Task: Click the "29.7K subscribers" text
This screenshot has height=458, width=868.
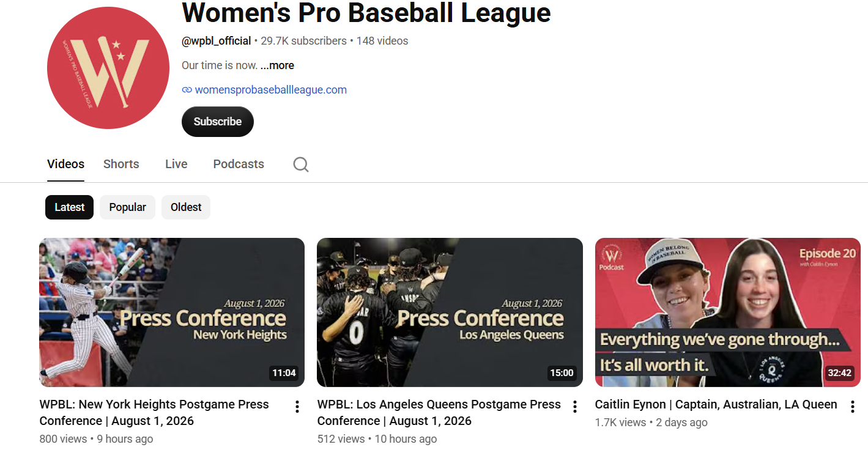Action: pos(303,41)
